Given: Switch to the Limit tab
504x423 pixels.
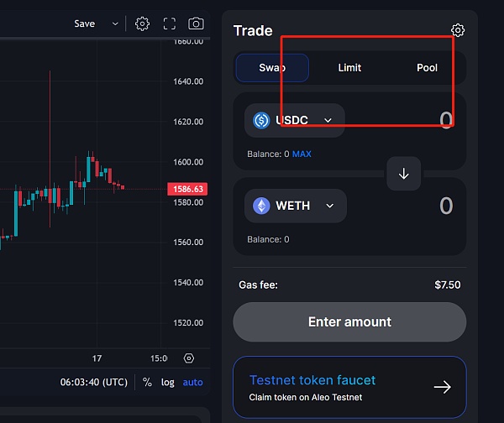Looking at the screenshot, I should click(349, 67).
